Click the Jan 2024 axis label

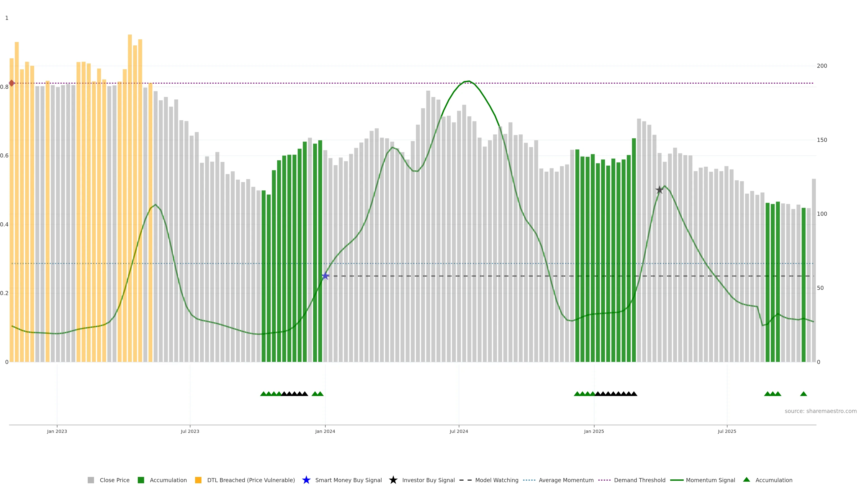pos(325,431)
